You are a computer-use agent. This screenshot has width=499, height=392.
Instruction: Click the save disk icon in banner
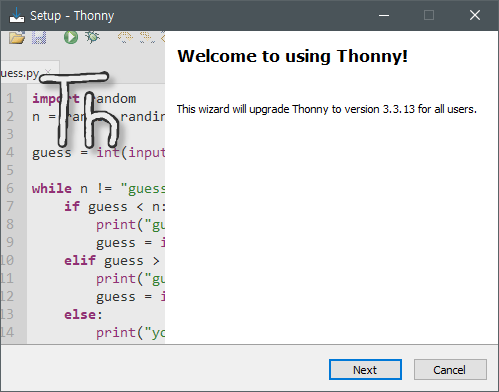pos(39,37)
